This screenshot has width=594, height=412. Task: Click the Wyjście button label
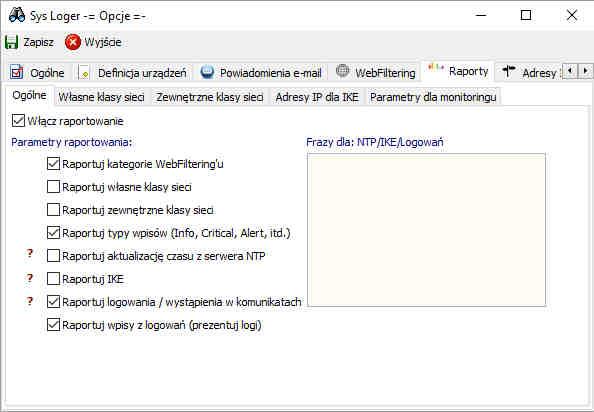point(103,42)
